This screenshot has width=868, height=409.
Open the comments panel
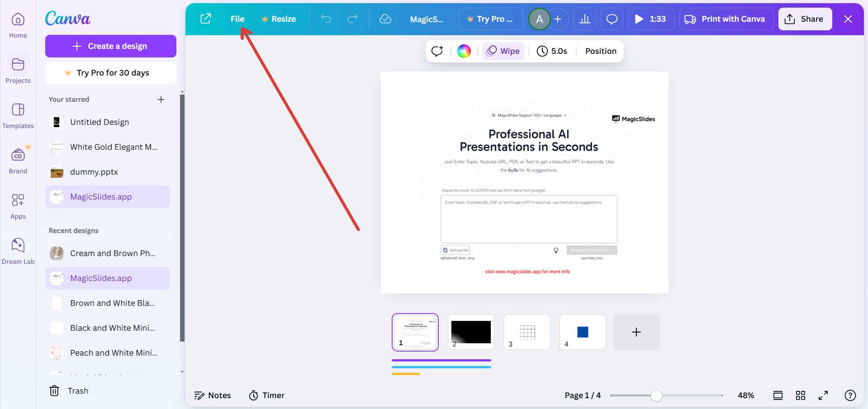point(612,19)
